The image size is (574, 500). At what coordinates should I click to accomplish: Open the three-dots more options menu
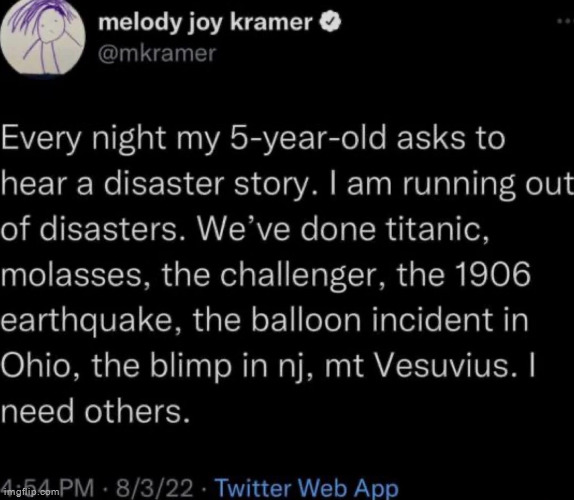(x=565, y=22)
